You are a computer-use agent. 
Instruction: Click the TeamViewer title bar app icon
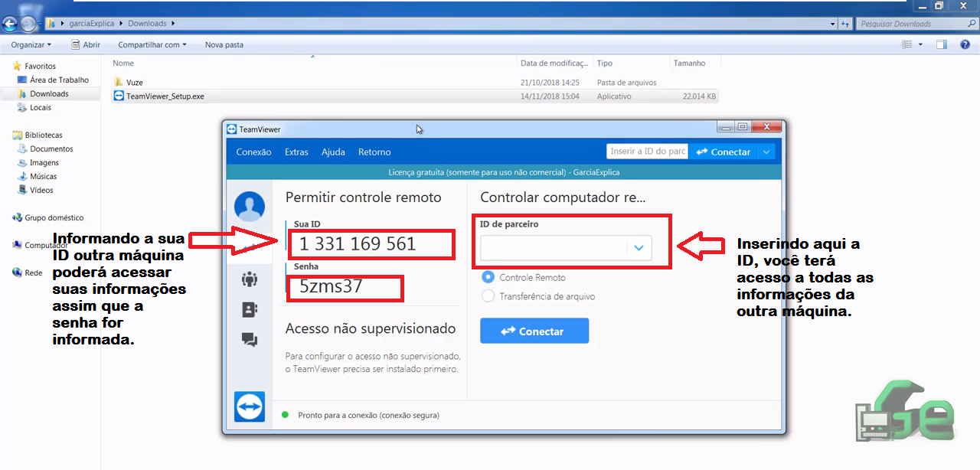[x=232, y=129]
